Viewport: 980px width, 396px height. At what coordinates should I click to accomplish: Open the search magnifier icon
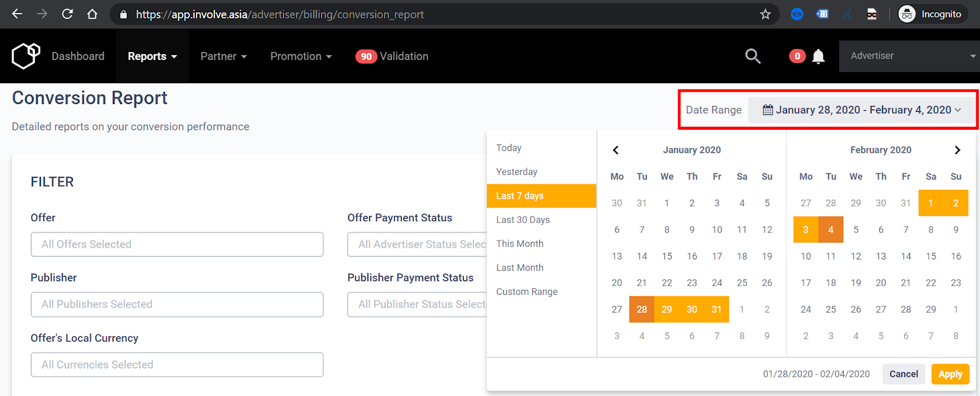click(753, 56)
